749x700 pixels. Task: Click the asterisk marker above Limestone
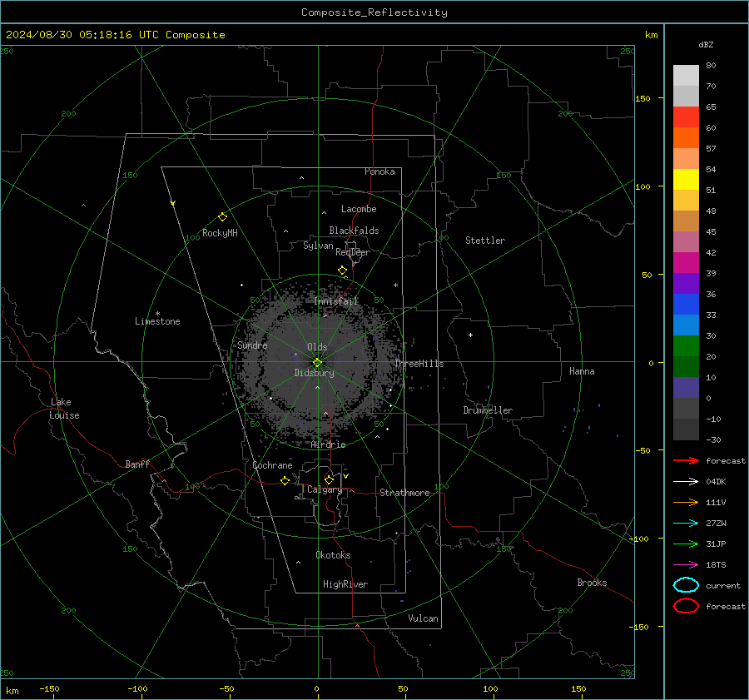tap(157, 314)
